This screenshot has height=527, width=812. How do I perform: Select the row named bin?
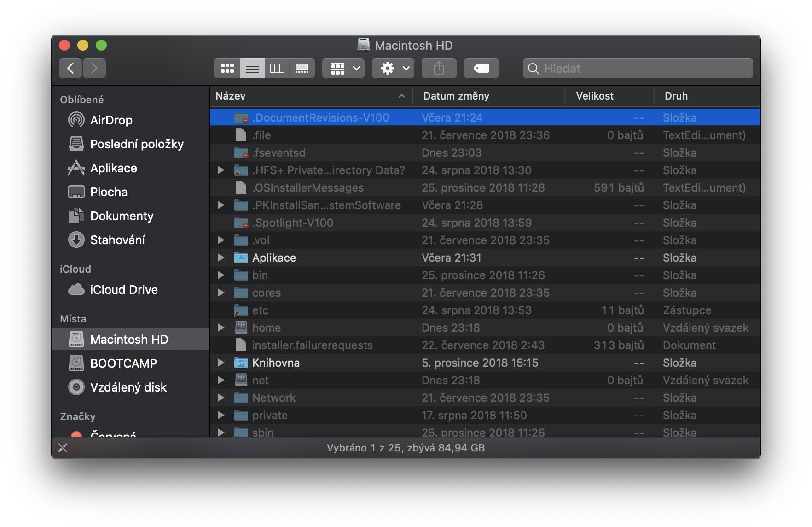pos(485,275)
